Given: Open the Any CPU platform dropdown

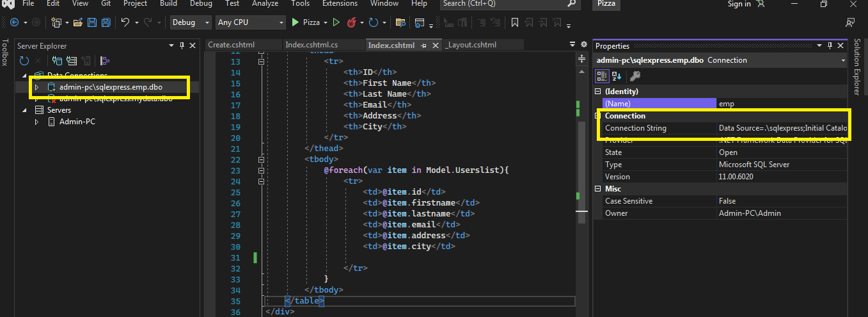Looking at the screenshot, I should (281, 22).
